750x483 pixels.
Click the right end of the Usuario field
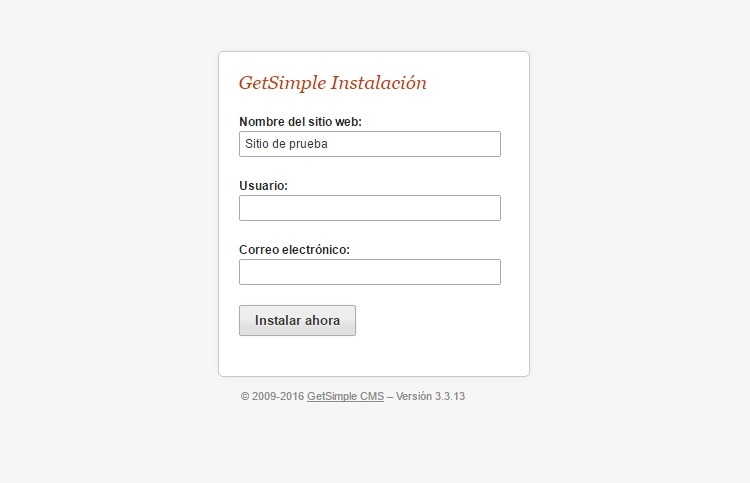tap(490, 208)
